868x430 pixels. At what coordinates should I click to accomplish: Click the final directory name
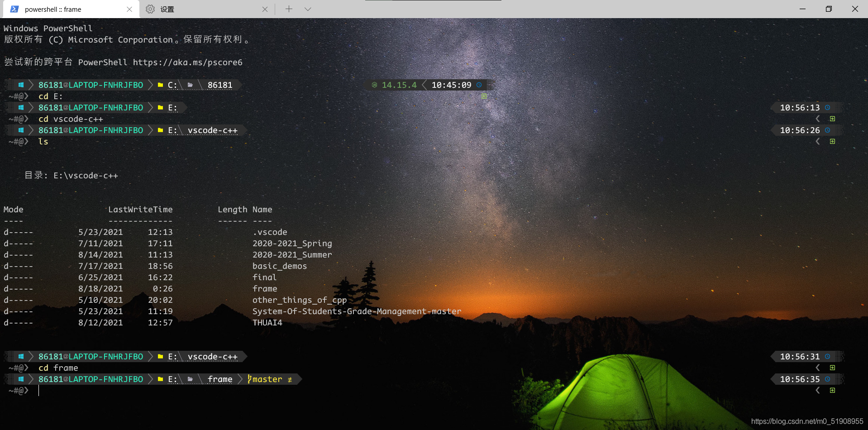click(265, 277)
